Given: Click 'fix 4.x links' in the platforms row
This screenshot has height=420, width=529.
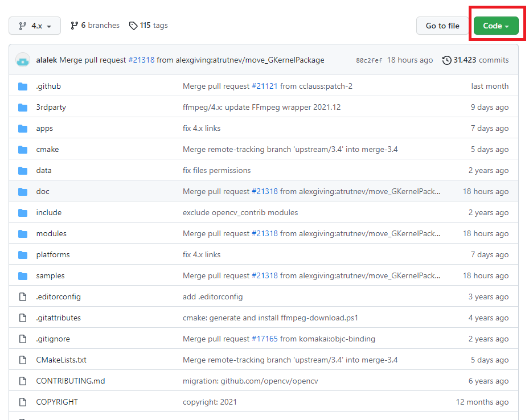Looking at the screenshot, I should coord(202,255).
